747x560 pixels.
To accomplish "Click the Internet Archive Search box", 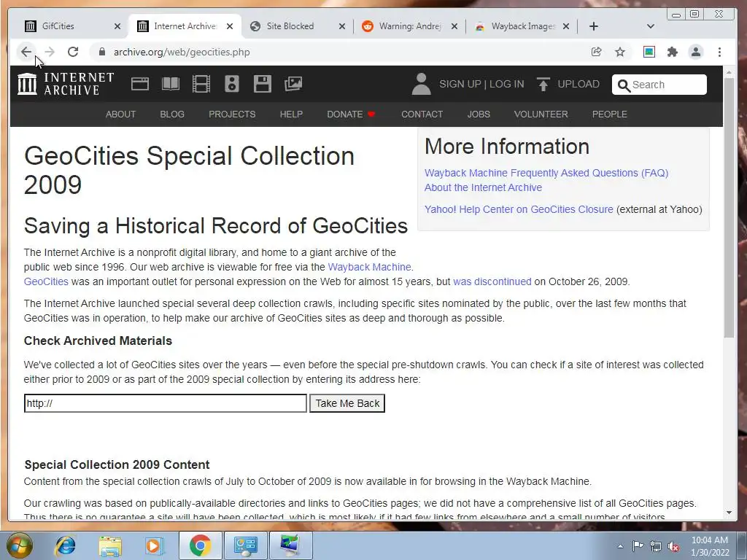I will [x=659, y=85].
